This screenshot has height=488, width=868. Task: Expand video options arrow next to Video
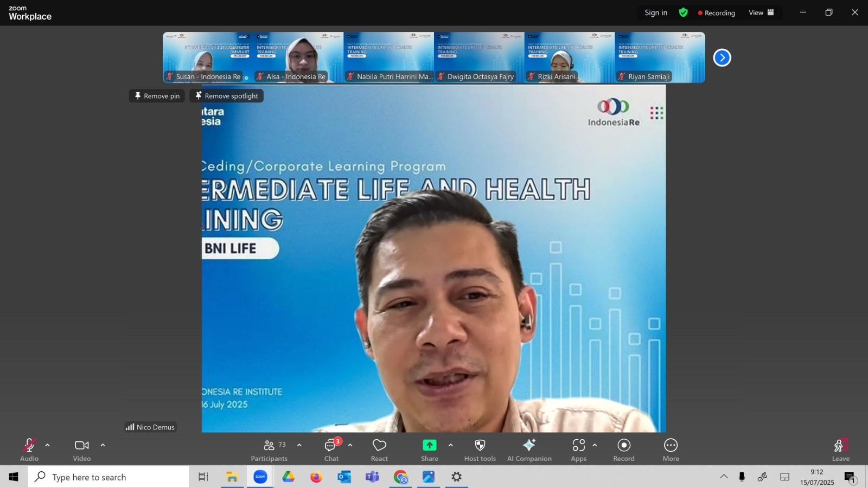pos(103,445)
